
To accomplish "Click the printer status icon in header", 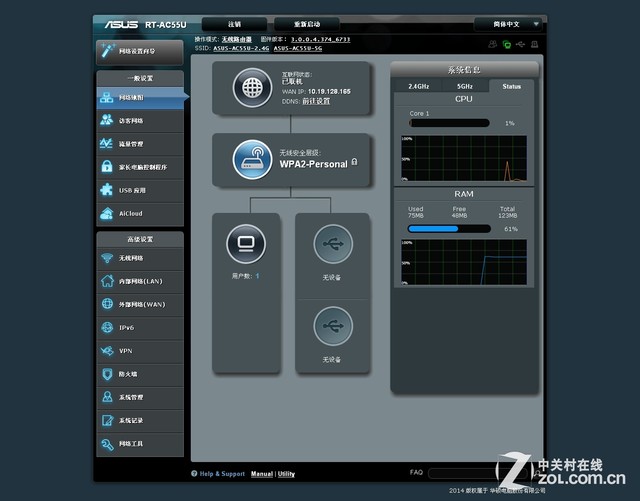I will [534, 44].
